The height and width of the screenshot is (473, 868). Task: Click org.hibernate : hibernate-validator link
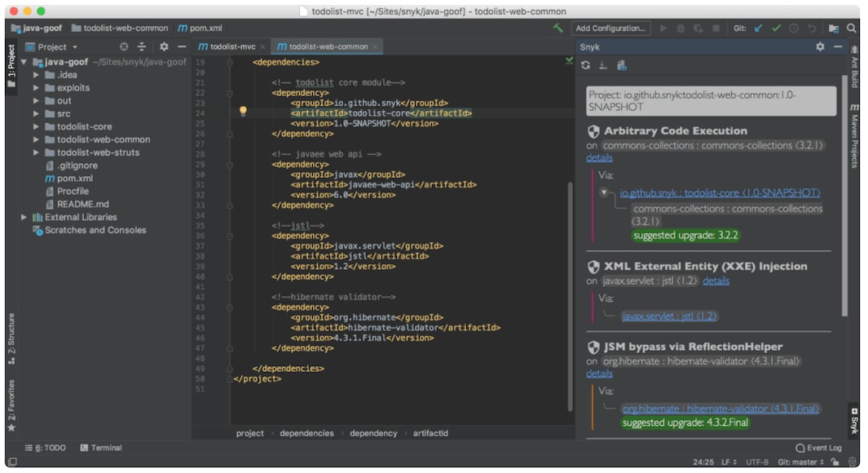[720, 409]
